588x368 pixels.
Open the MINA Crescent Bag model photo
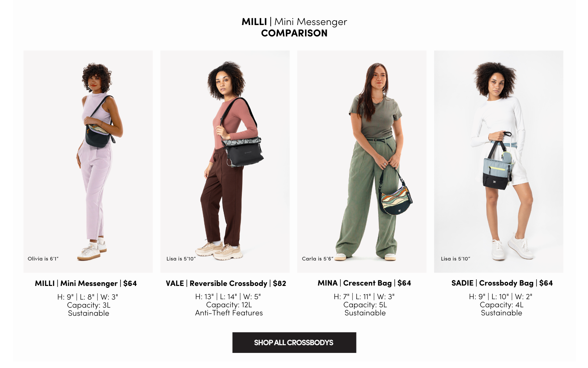(x=362, y=162)
